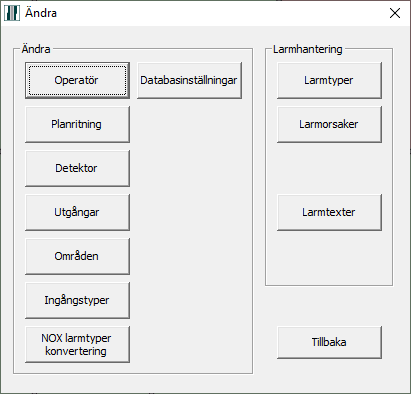
Task: Go back with the Tillbaka button
Action: [x=329, y=342]
